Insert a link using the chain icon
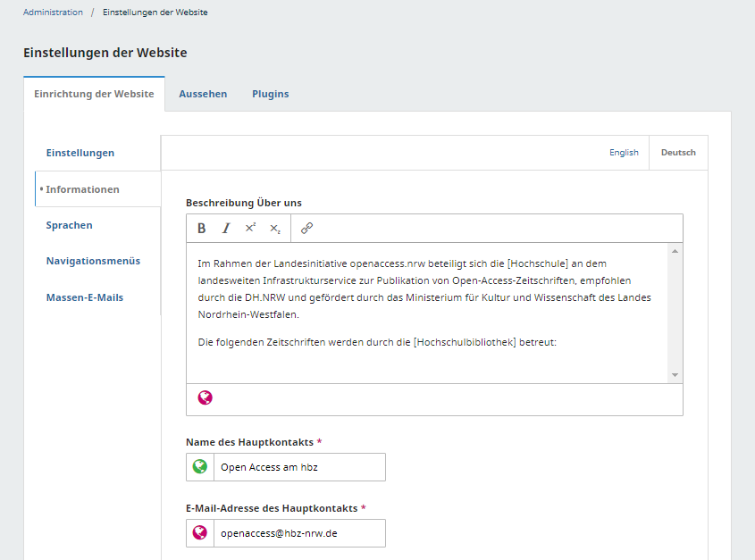755x560 pixels. point(306,228)
